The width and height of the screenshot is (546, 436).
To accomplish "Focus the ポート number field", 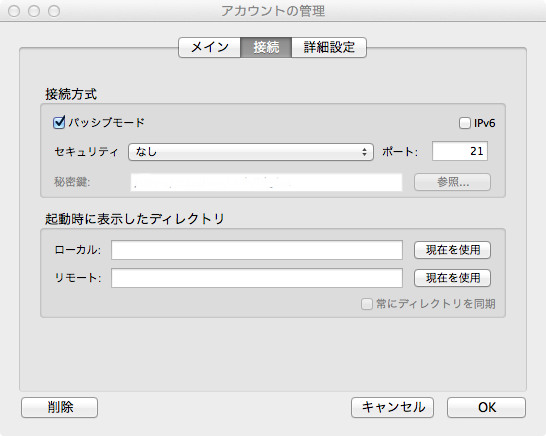I will coord(460,151).
